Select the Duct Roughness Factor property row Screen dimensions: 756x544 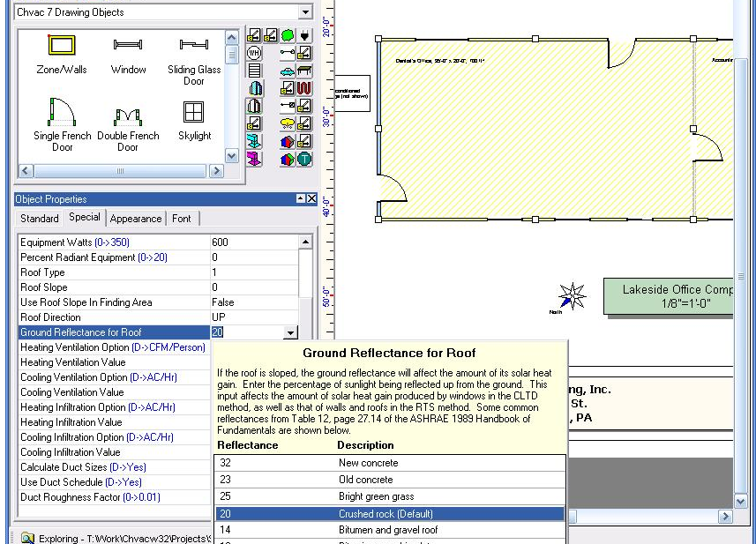coord(115,496)
